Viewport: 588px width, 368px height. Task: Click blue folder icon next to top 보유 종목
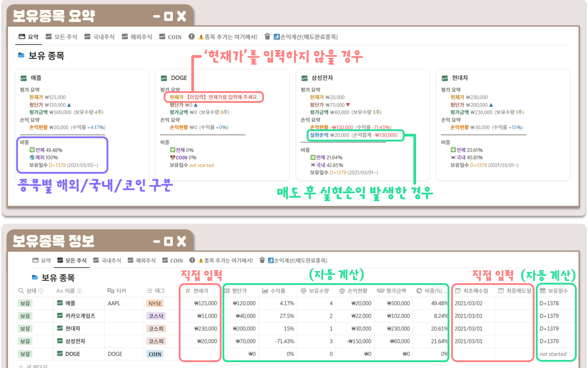(21, 55)
